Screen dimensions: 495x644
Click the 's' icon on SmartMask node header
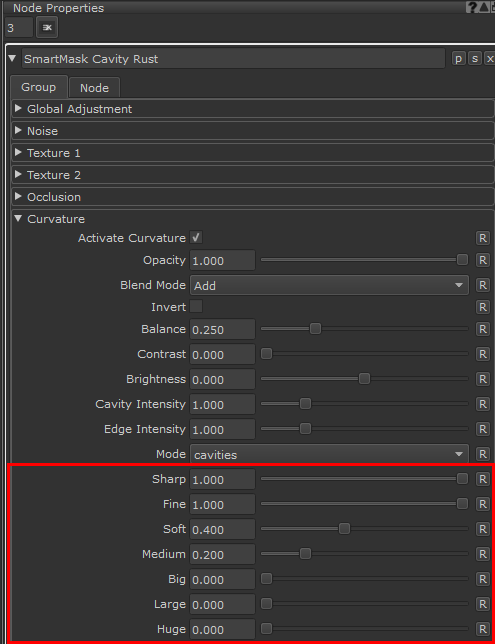[x=474, y=59]
